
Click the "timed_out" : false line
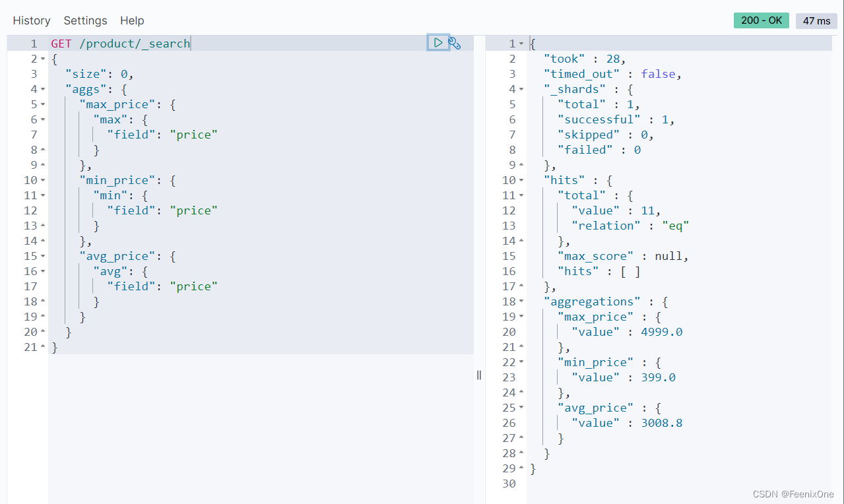612,74
